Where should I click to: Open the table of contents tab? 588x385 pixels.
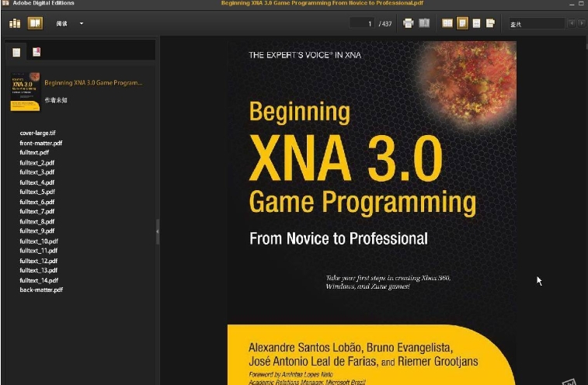[16, 53]
